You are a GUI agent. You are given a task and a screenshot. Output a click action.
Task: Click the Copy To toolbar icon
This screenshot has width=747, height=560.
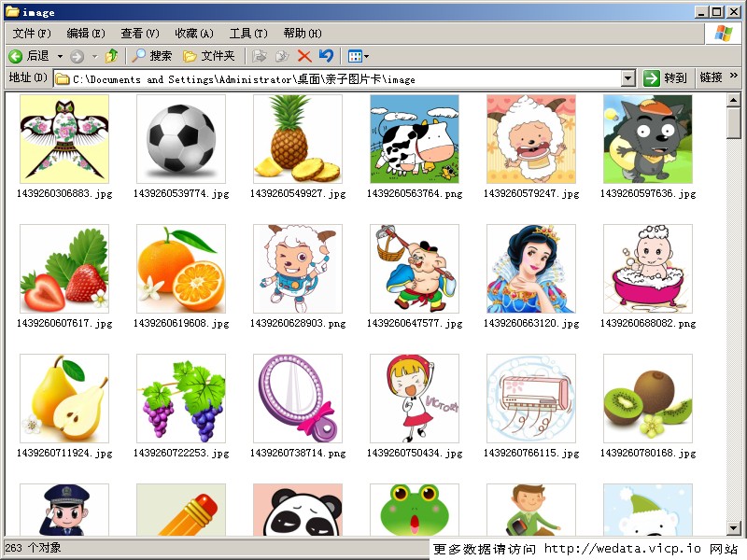282,56
